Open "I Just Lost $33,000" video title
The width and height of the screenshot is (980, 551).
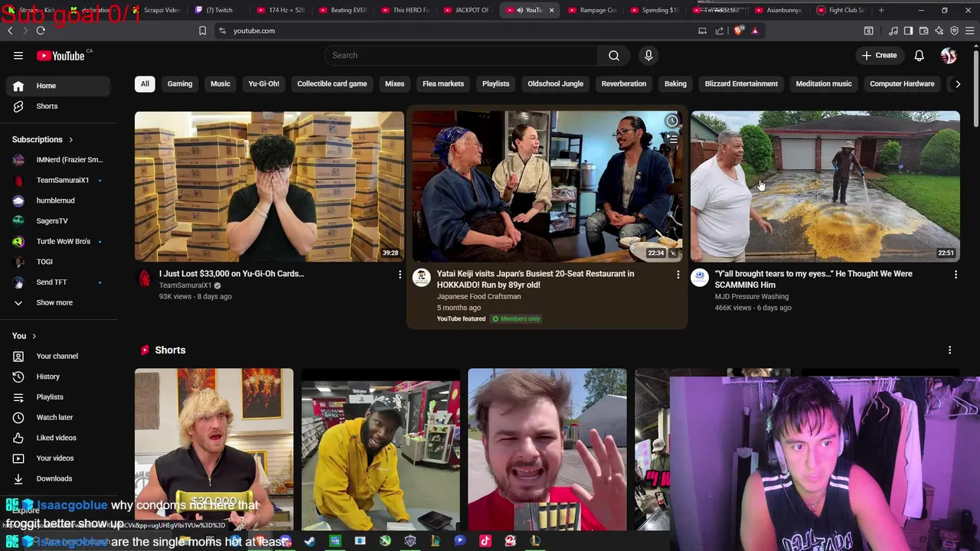pos(231,274)
